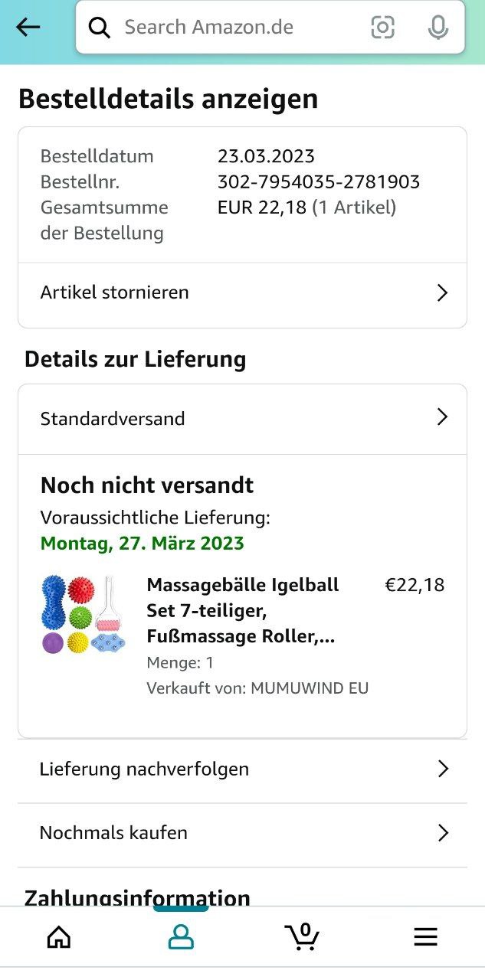Image resolution: width=485 pixels, height=980 pixels.
Task: Open the Massagebälle Igelball product title
Action: (242, 611)
